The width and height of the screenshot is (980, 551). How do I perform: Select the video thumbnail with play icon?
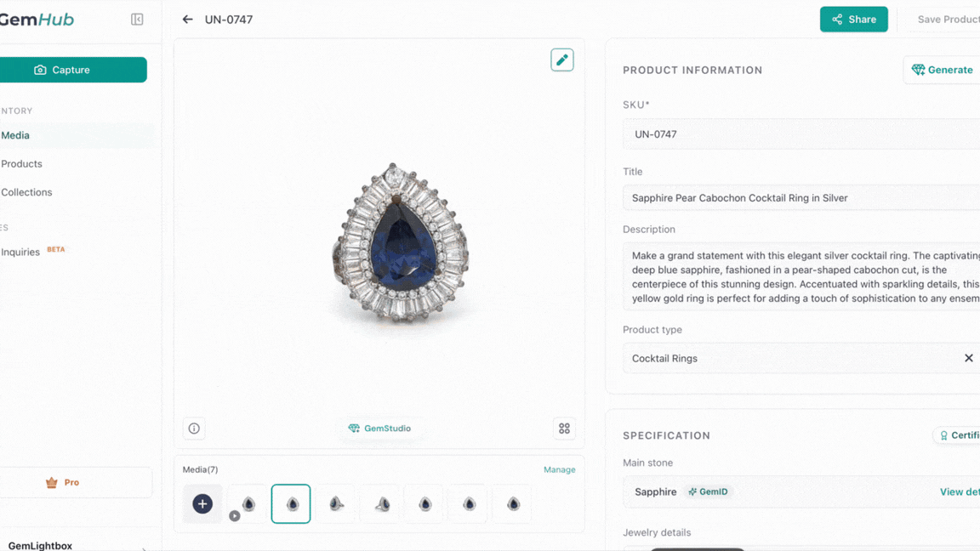point(247,503)
